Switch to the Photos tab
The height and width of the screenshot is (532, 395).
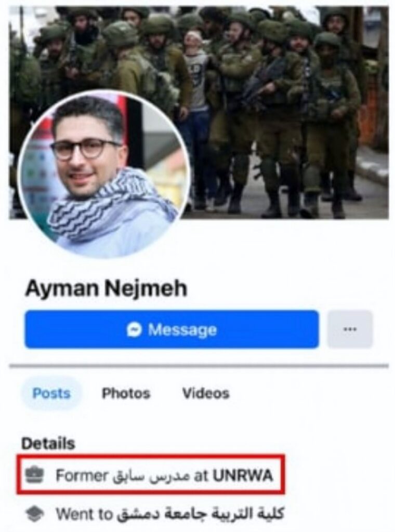[x=126, y=393]
